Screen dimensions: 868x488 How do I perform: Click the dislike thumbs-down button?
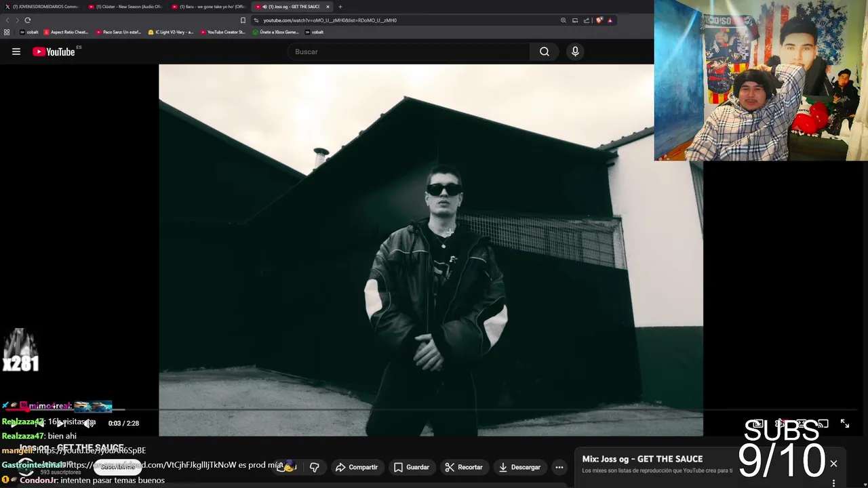(314, 467)
